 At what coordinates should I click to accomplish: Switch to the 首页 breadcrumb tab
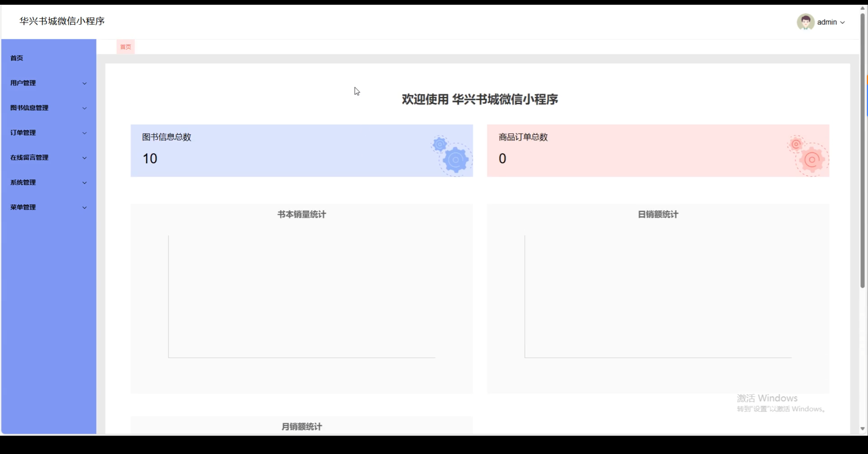(125, 47)
